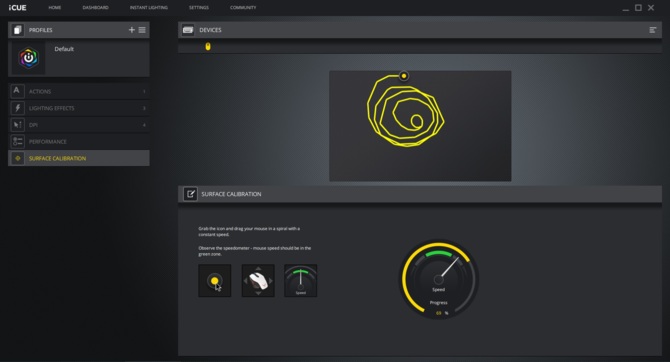
Task: Click the large Speed gauge dial
Action: point(438,279)
